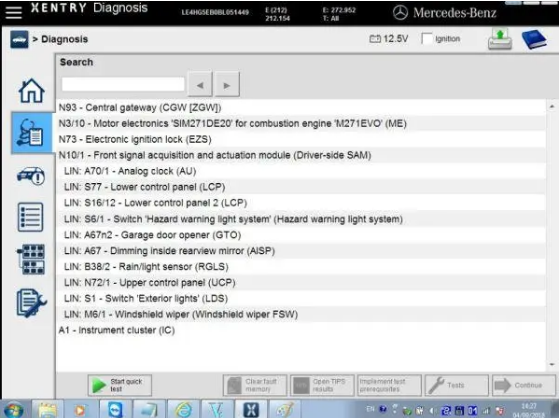
Task: Click Clear fault memory button
Action: click(255, 385)
